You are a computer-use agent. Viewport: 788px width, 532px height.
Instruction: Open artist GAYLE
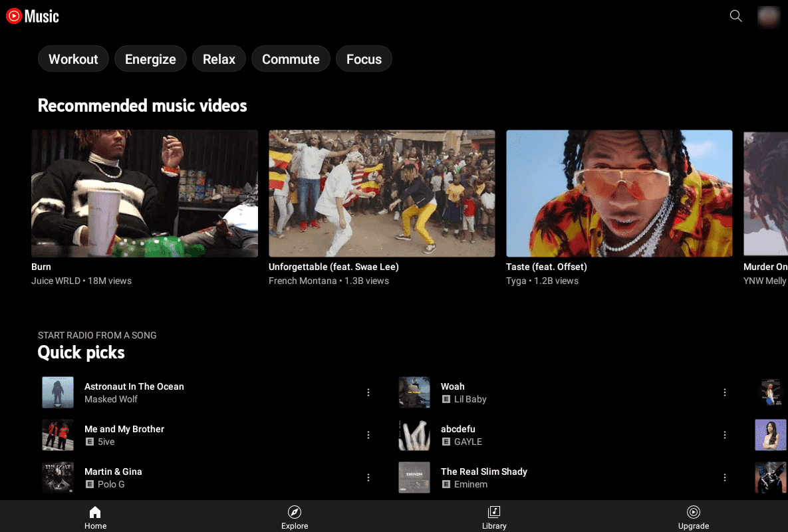click(468, 442)
